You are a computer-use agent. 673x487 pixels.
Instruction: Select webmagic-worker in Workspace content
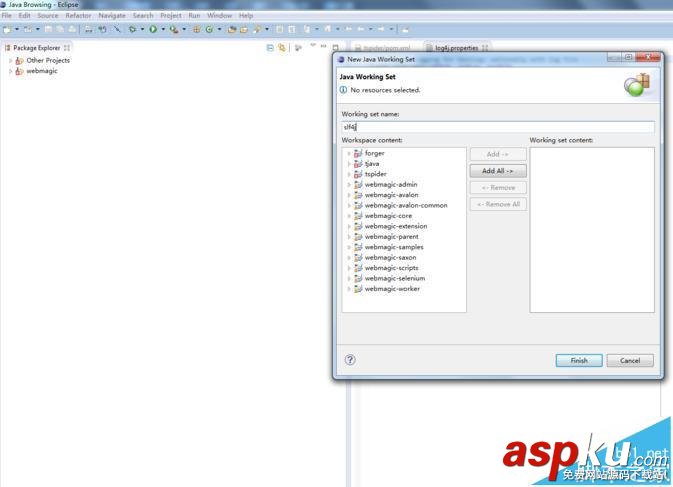[392, 289]
